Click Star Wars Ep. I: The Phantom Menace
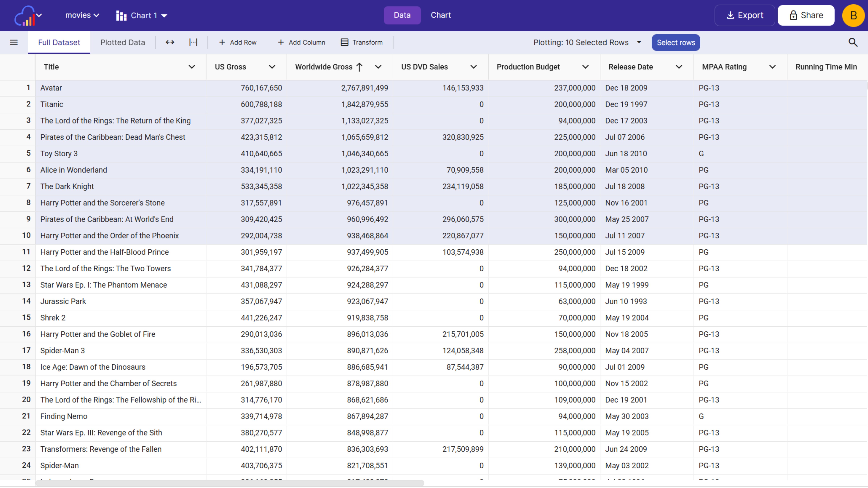868x488 pixels. tap(121, 285)
